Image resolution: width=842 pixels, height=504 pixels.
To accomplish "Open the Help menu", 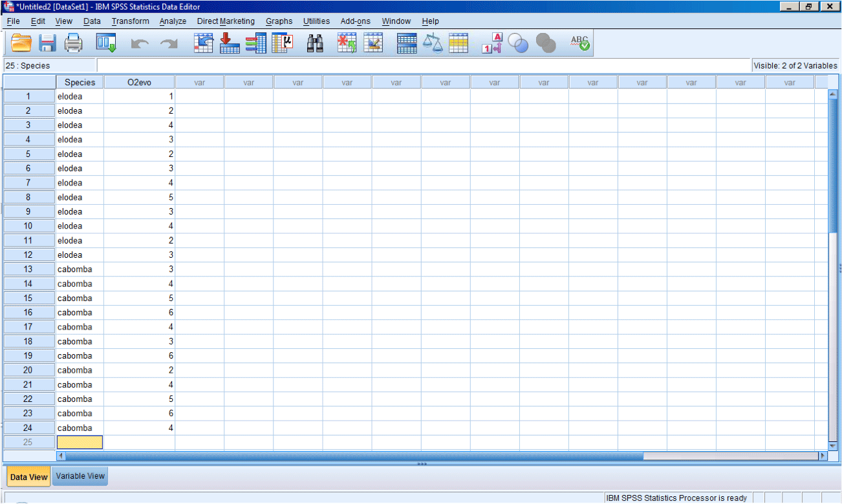I will pos(430,21).
